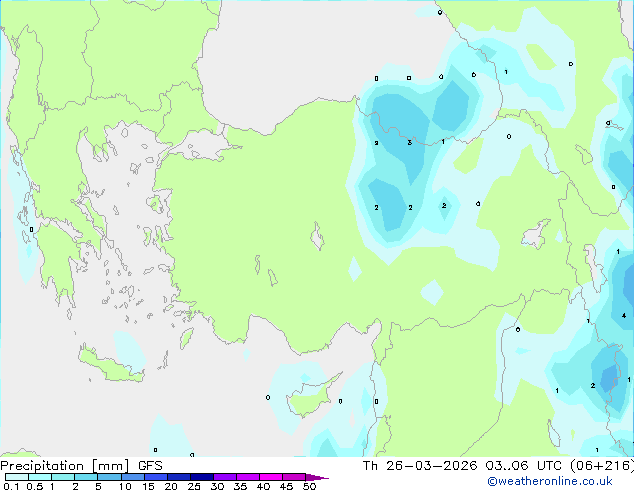Viewport: 634px width, 490px height.
Task: Click the "30" legend scale label
Action: [x=217, y=486]
